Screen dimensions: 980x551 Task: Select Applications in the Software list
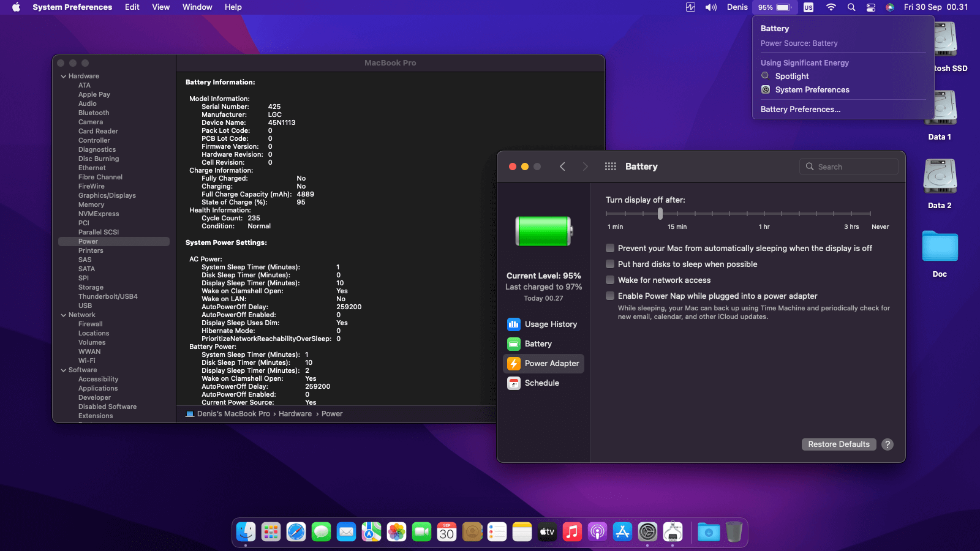click(98, 389)
